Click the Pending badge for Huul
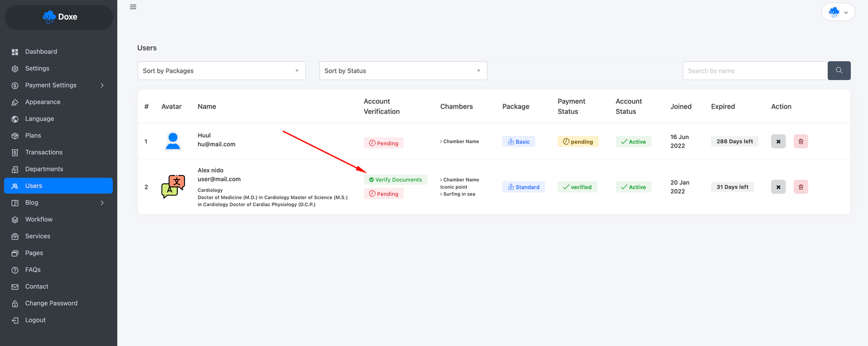The image size is (868, 346). (384, 143)
